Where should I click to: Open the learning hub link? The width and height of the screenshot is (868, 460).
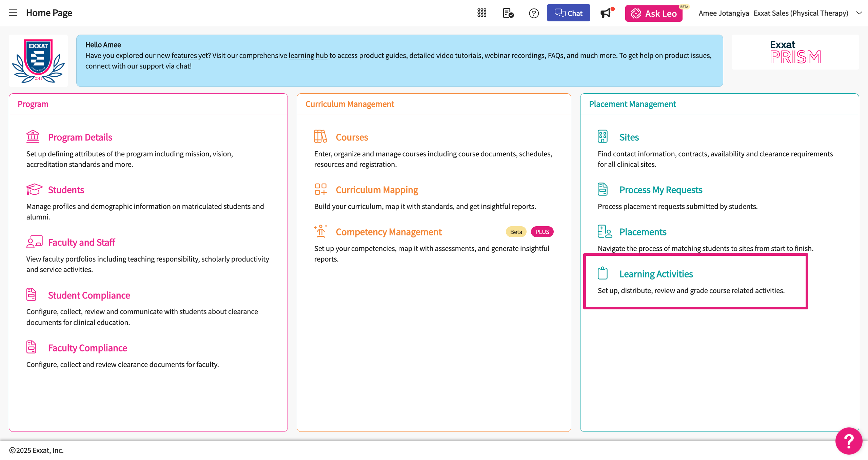(308, 55)
